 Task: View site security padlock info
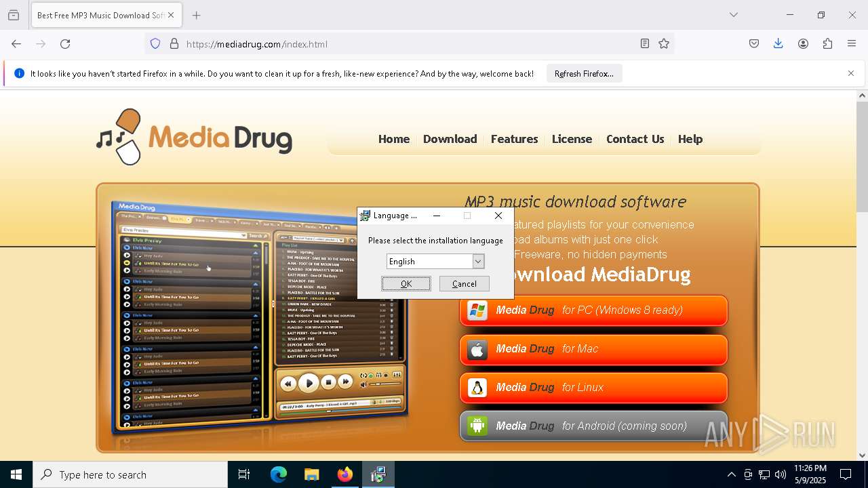pos(174,44)
